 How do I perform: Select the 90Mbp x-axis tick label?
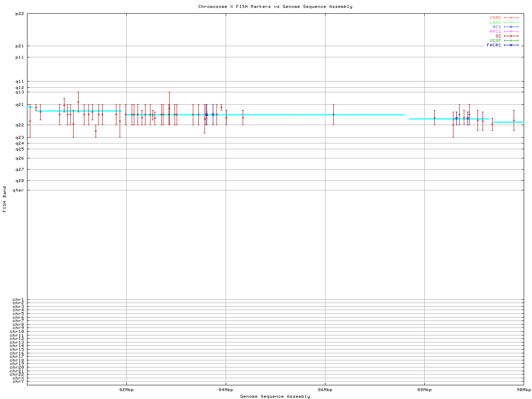tap(524, 390)
